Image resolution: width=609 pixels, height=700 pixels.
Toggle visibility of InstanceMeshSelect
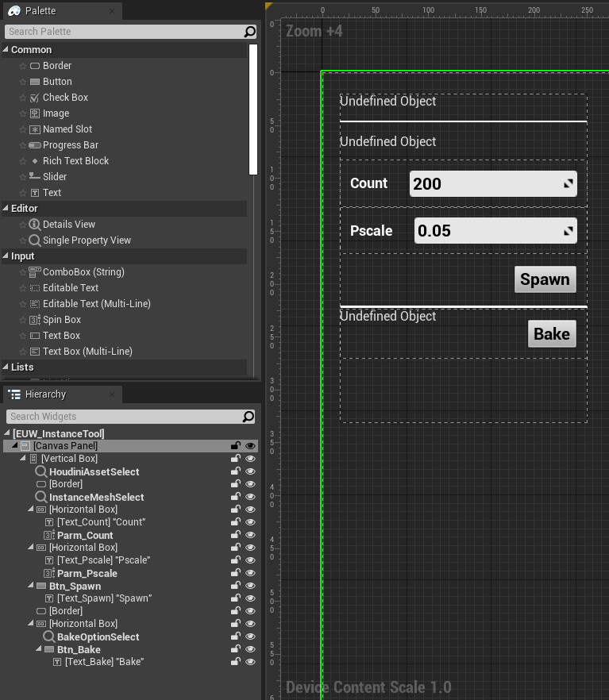250,497
